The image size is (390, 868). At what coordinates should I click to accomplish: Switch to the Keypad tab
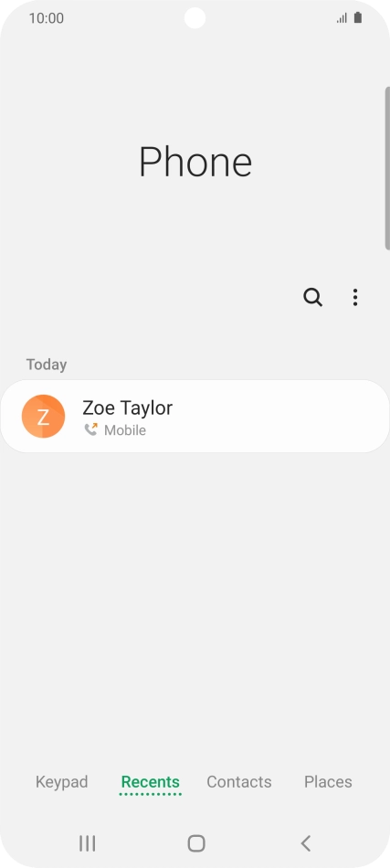(x=61, y=781)
